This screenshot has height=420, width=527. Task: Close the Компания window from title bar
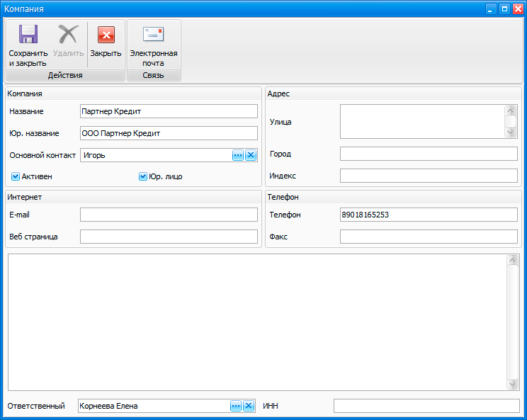(517, 8)
